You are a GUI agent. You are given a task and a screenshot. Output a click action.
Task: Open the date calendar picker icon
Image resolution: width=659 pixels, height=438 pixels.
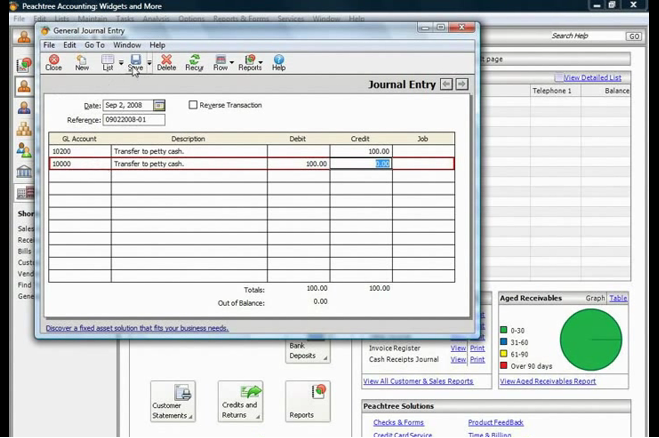point(159,105)
